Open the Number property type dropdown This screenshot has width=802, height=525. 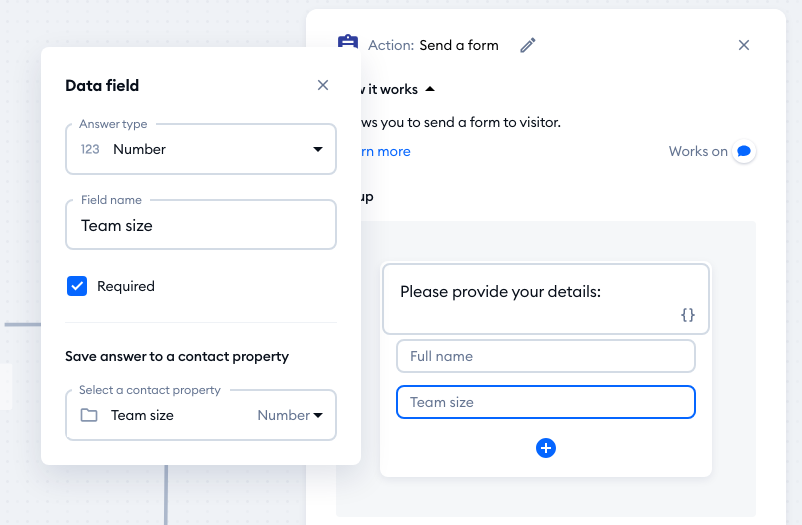291,415
